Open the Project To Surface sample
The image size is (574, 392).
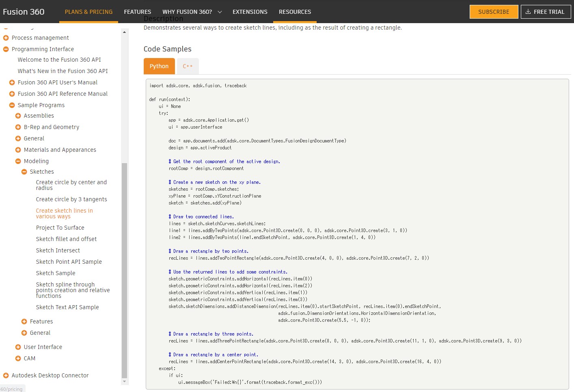[60, 228]
